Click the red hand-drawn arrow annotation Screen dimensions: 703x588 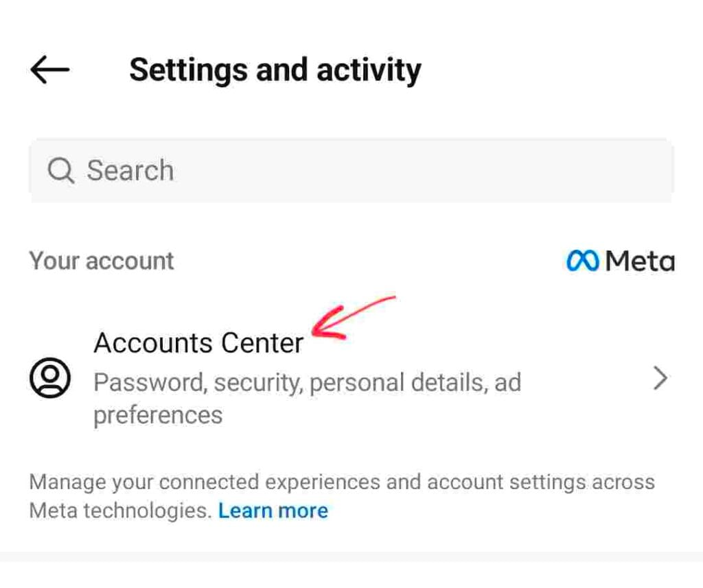pos(354,317)
